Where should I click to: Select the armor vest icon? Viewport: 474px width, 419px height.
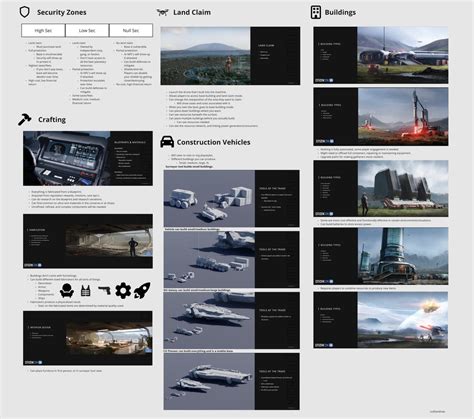tap(86, 291)
